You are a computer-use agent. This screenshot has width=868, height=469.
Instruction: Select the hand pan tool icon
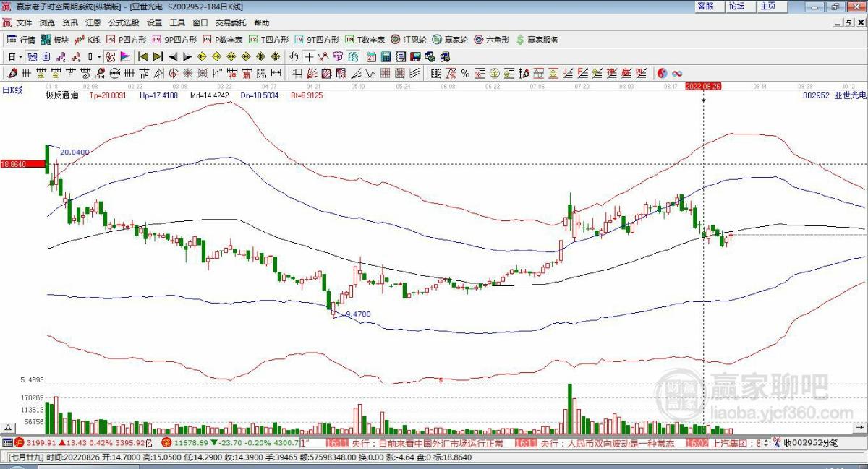coord(294,56)
